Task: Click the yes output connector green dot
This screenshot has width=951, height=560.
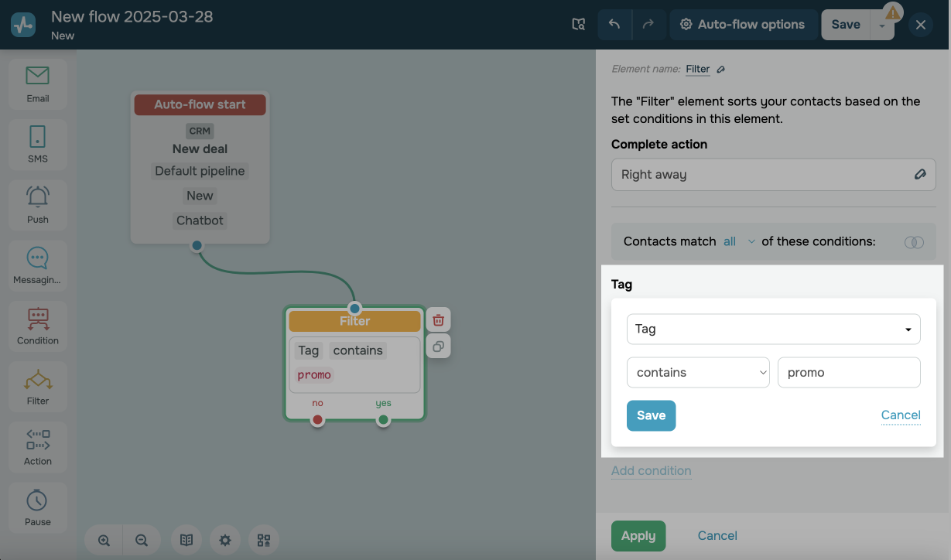Action: click(383, 420)
